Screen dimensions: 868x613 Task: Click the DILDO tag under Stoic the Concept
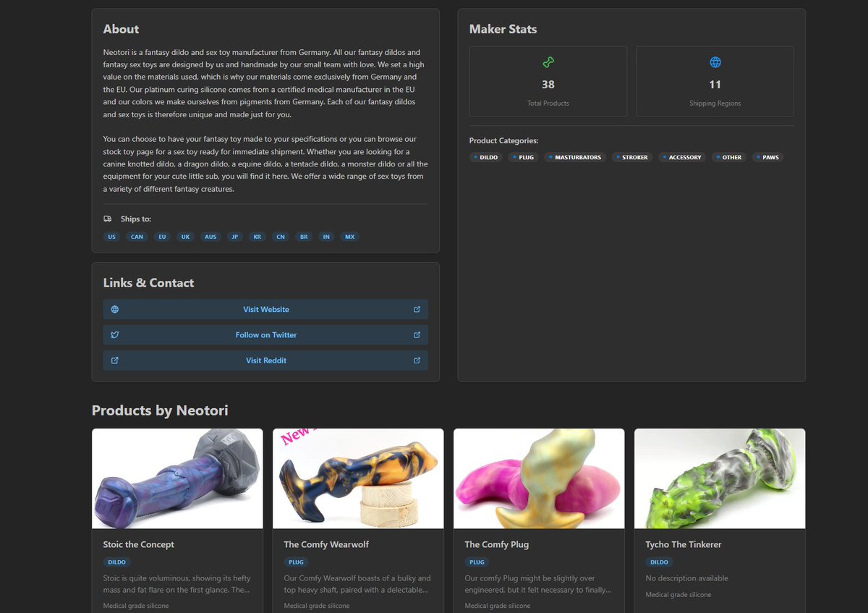point(116,562)
